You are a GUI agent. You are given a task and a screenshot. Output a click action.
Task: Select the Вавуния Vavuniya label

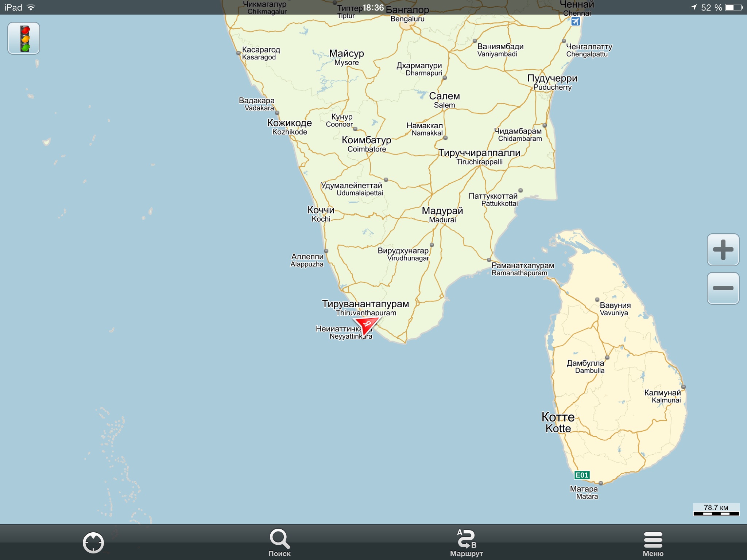(615, 309)
